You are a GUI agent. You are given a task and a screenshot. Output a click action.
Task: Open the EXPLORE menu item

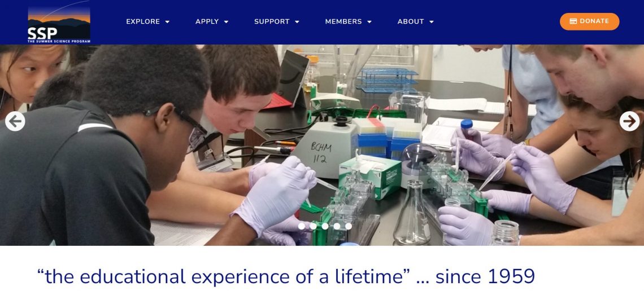[143, 22]
